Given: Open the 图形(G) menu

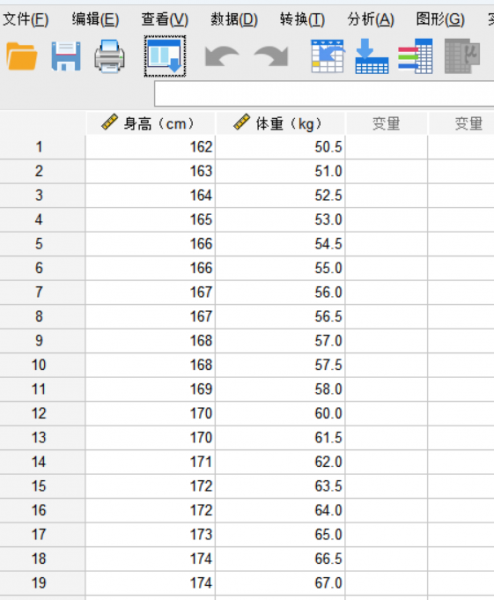Looking at the screenshot, I should click(x=440, y=19).
